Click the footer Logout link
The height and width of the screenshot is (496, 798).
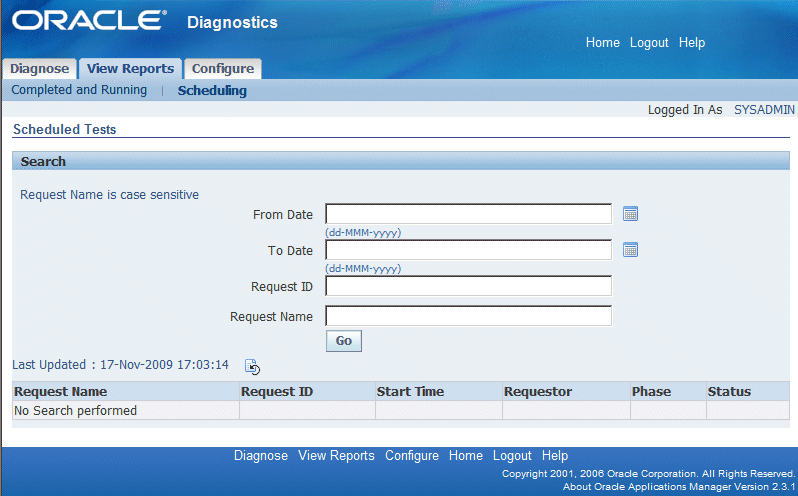[512, 455]
